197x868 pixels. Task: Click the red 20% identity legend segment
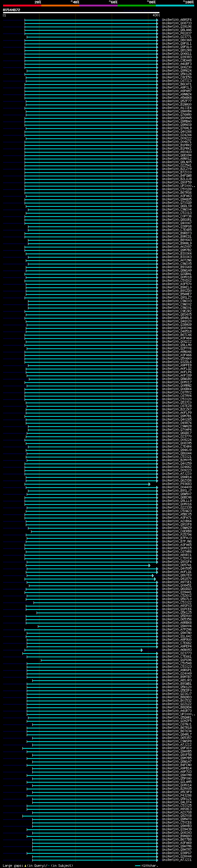[x=22, y=6]
